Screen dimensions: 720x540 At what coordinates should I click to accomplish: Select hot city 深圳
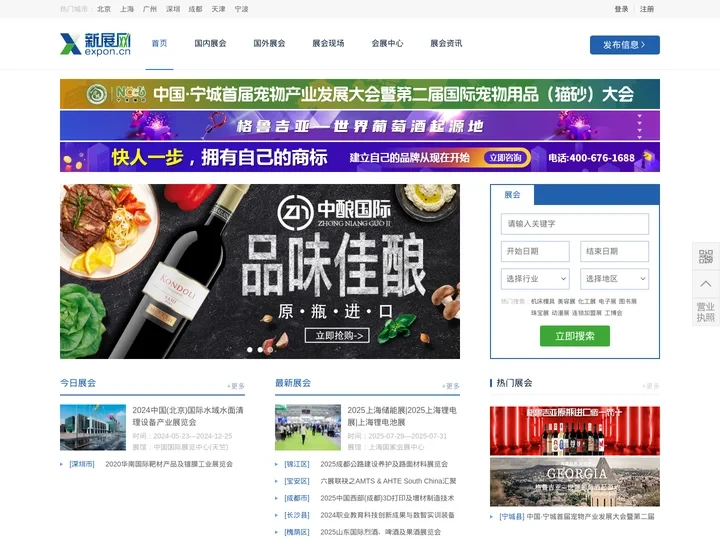pyautogui.click(x=173, y=9)
